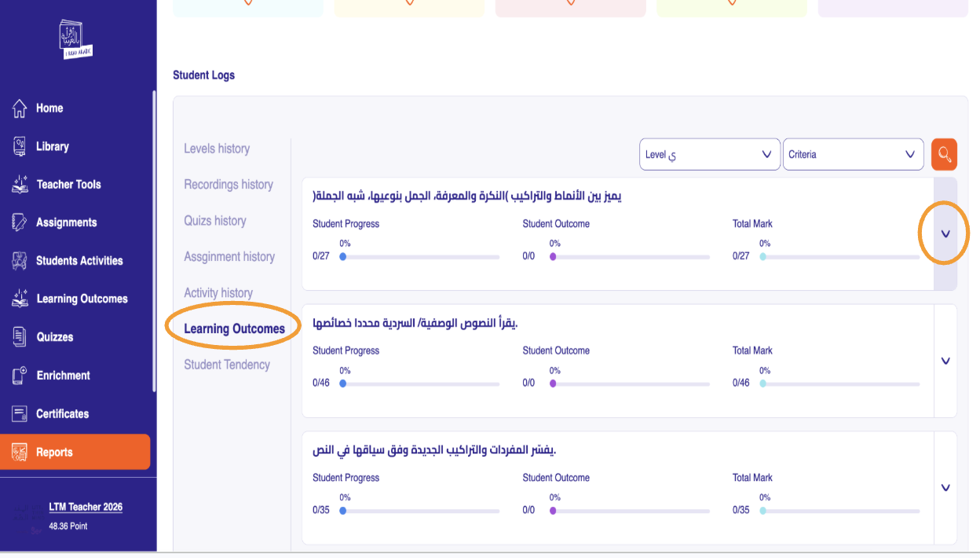Click the Home icon in sidebar
Screen dimensions: 980x558
20,108
